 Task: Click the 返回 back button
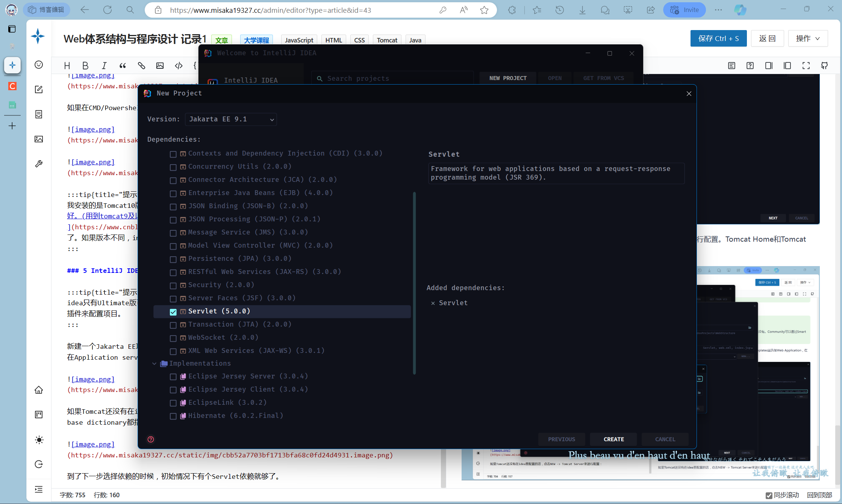point(767,38)
